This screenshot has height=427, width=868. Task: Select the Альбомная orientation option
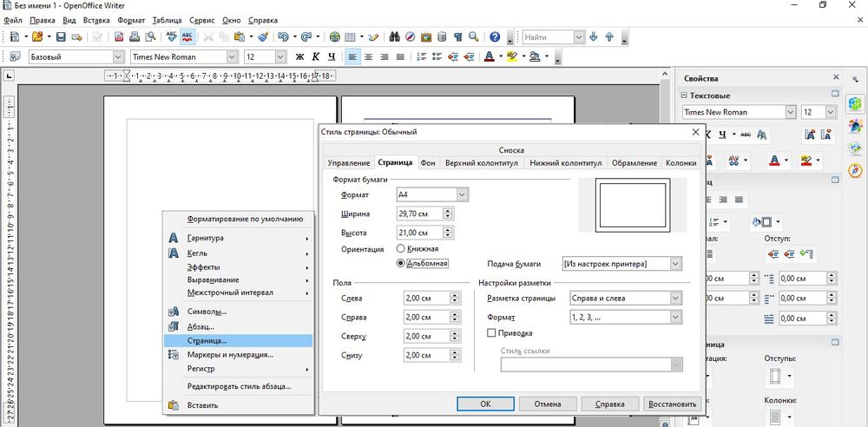coord(401,263)
